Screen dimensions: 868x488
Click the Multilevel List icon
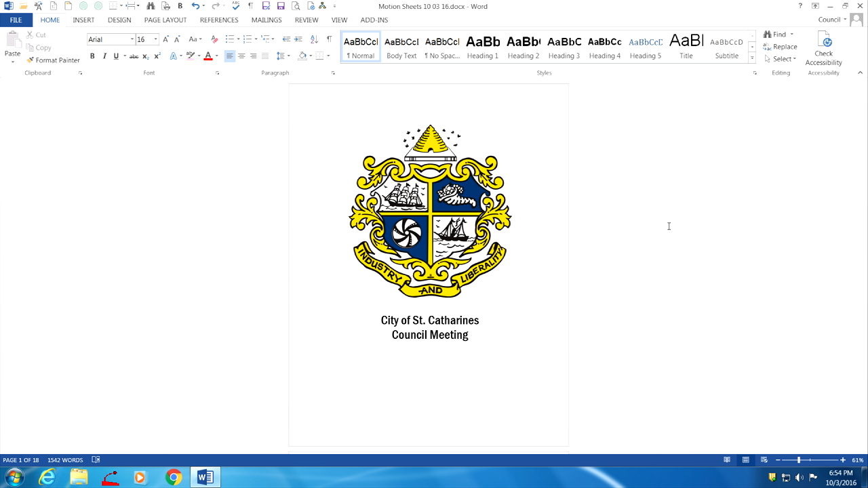[x=265, y=39]
